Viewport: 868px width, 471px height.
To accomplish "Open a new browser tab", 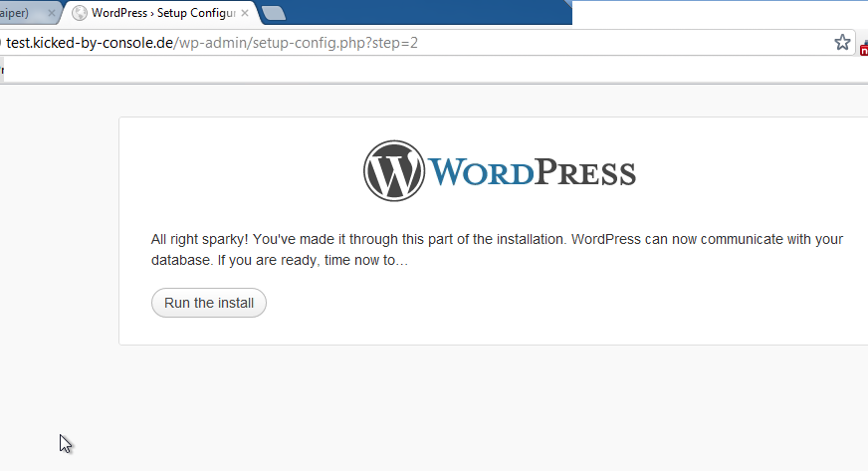I will pyautogui.click(x=274, y=13).
